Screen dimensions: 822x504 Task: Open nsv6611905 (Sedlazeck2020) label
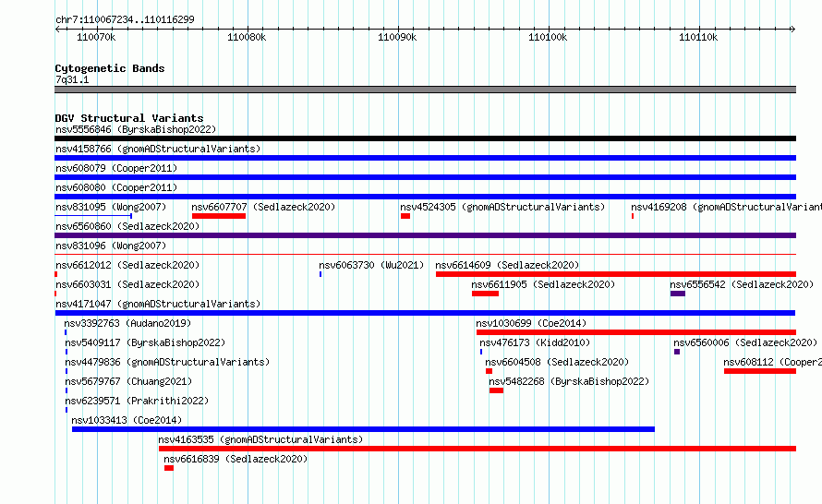pos(543,284)
